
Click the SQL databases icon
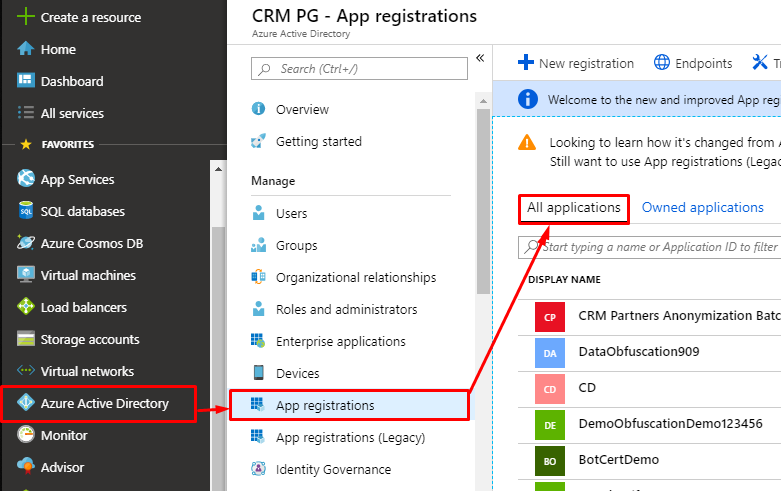coord(25,212)
